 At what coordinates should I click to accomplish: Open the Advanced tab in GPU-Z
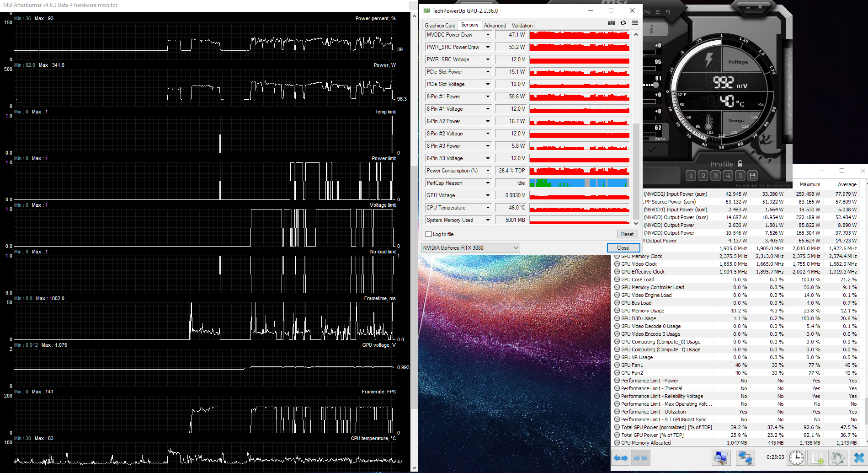pyautogui.click(x=495, y=26)
